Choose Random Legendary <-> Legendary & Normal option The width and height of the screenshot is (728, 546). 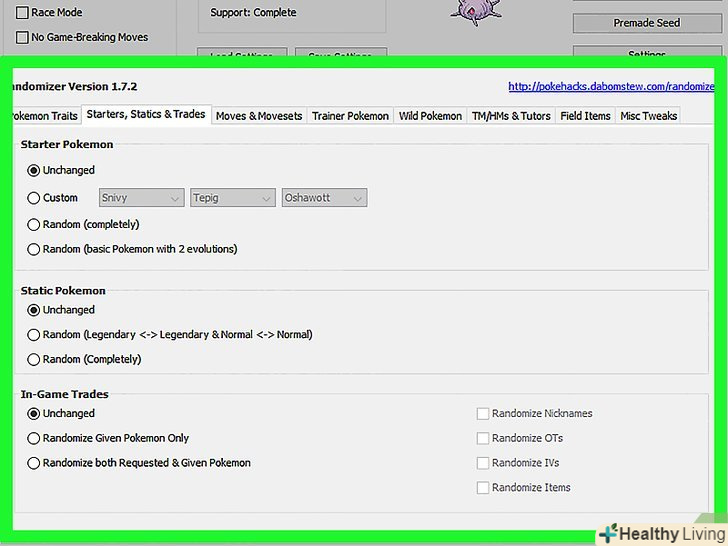pyautogui.click(x=33, y=335)
